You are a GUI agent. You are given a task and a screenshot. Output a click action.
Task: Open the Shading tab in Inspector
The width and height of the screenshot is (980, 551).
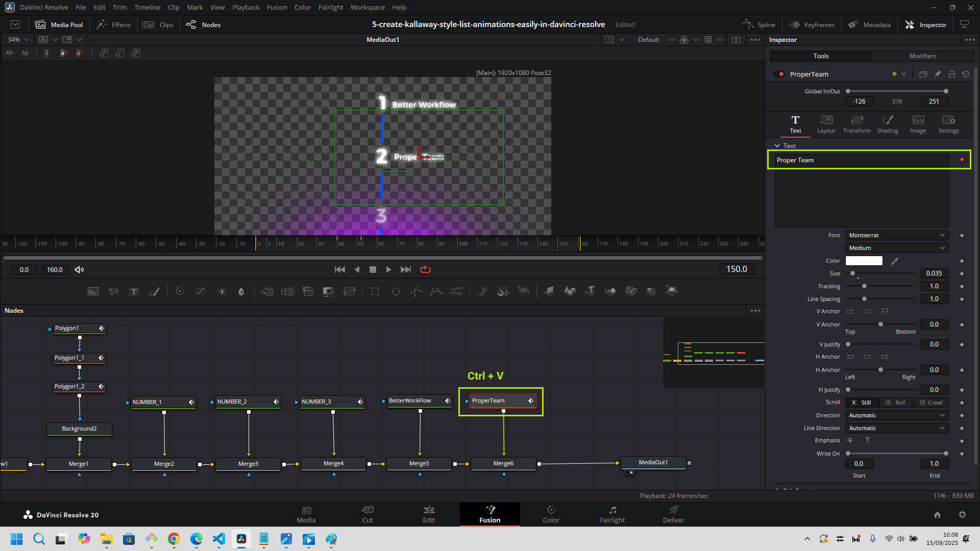tap(887, 124)
